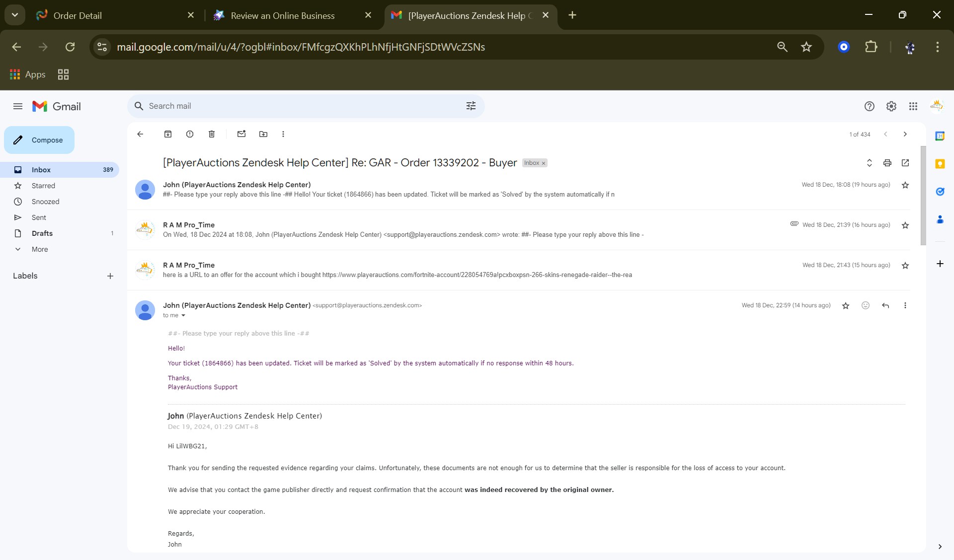Add emoji reaction to latest message

[866, 305]
